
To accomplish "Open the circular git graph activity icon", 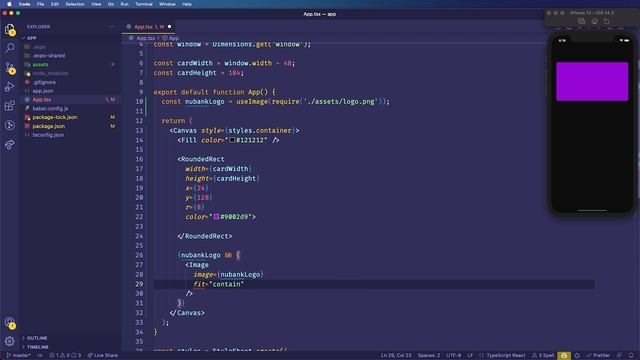I will click(10, 125).
